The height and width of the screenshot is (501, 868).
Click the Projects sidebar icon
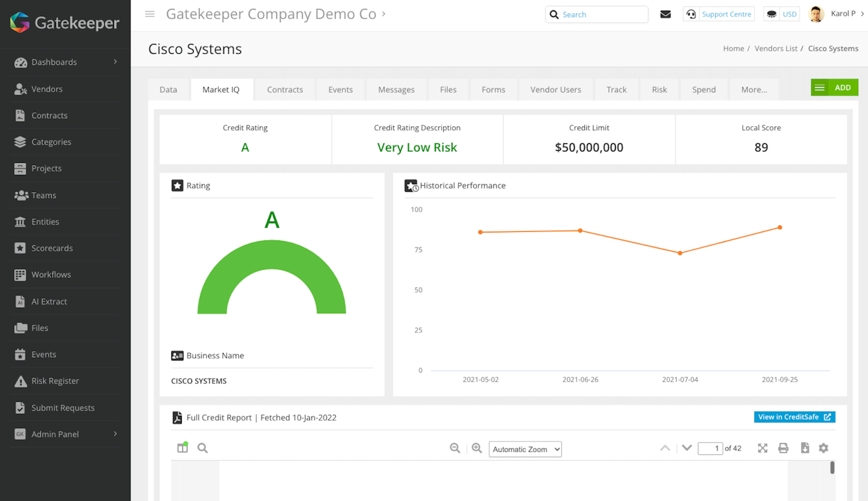(x=20, y=168)
